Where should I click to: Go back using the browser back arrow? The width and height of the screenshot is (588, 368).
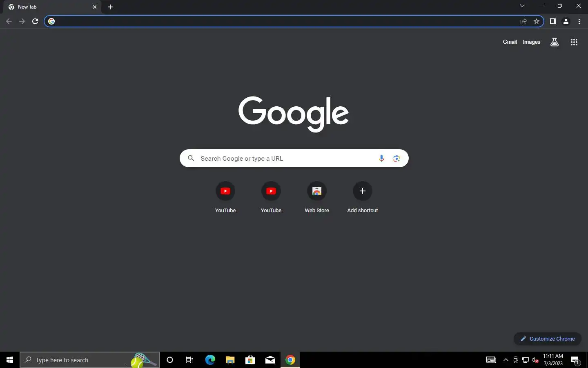(x=9, y=21)
